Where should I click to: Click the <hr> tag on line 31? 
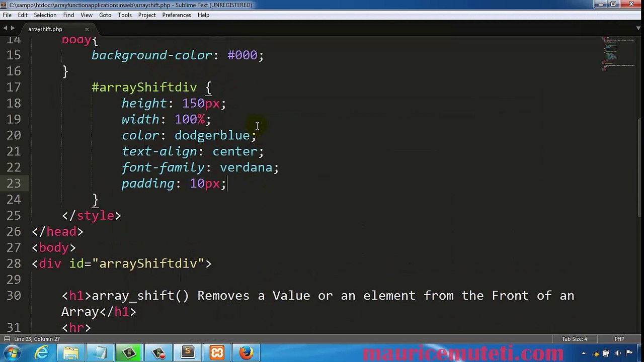click(76, 328)
